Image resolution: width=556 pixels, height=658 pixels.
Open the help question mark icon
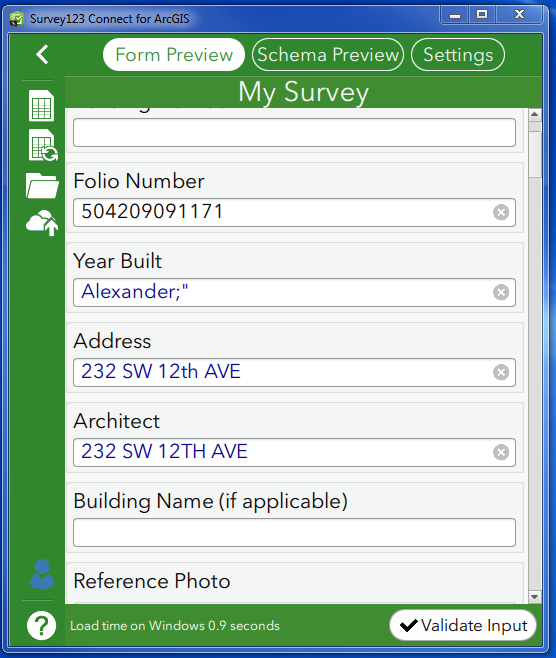pos(41,625)
